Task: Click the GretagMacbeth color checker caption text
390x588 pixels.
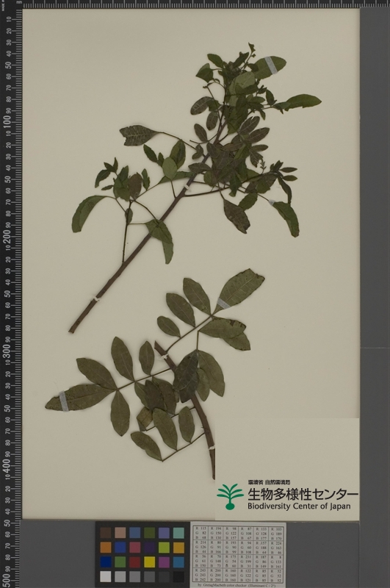Action: [236, 585]
